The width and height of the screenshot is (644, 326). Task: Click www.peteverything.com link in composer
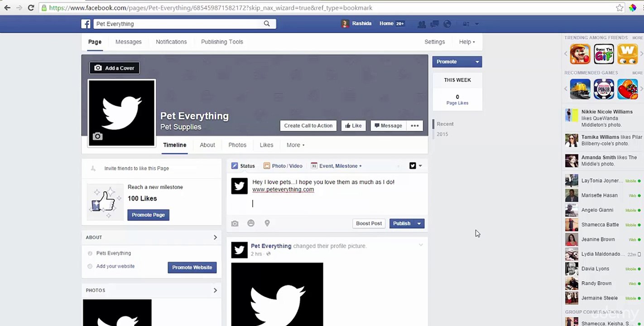click(283, 189)
